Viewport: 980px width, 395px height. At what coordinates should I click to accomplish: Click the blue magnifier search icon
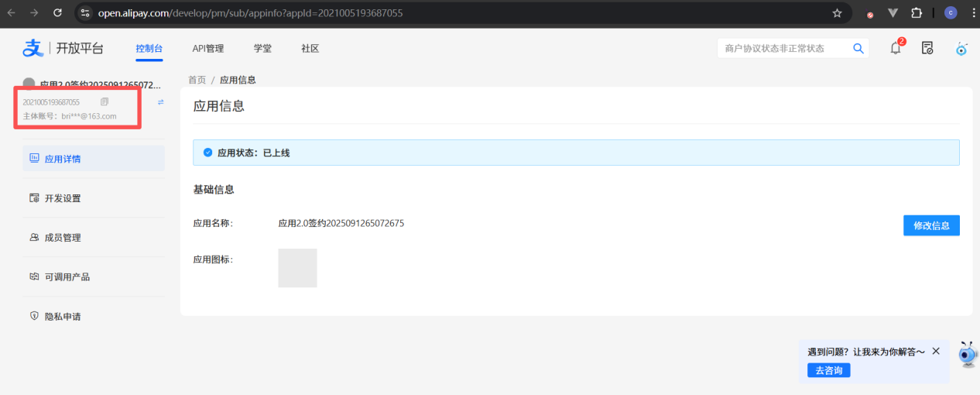(858, 48)
